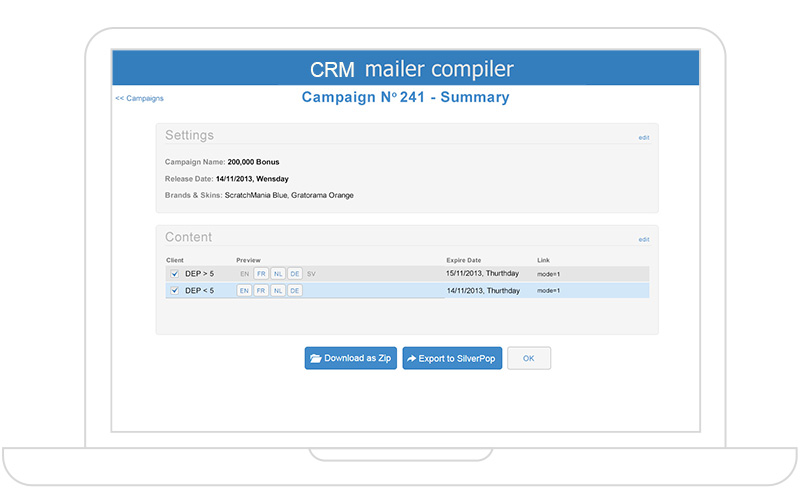Toggle the DEP < 5 checkbox
800x500 pixels.
(174, 291)
